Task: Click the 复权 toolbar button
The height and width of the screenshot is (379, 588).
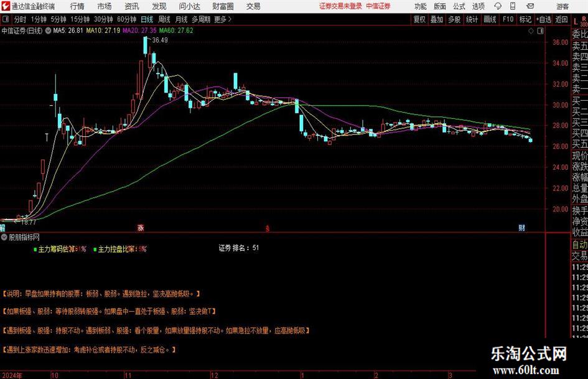Action: (x=419, y=19)
